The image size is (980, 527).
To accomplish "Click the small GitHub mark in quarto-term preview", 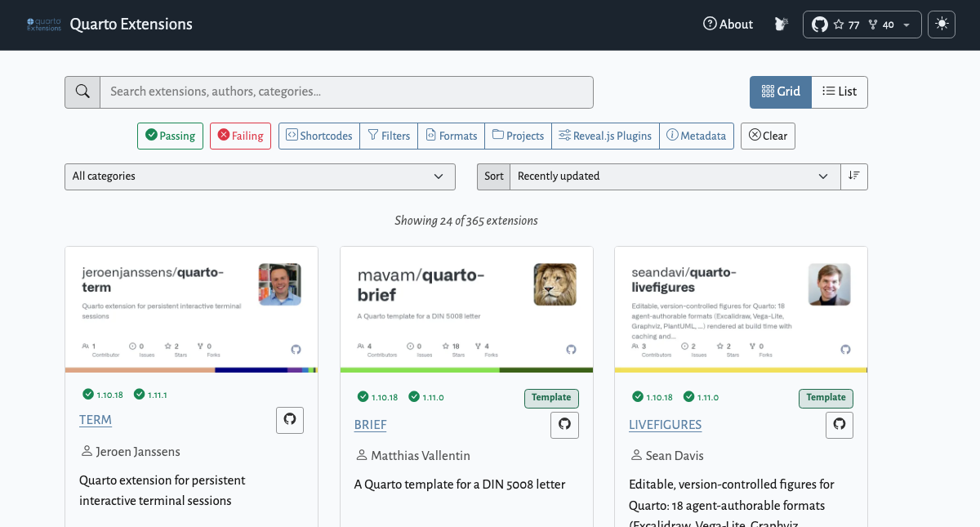I will (296, 350).
